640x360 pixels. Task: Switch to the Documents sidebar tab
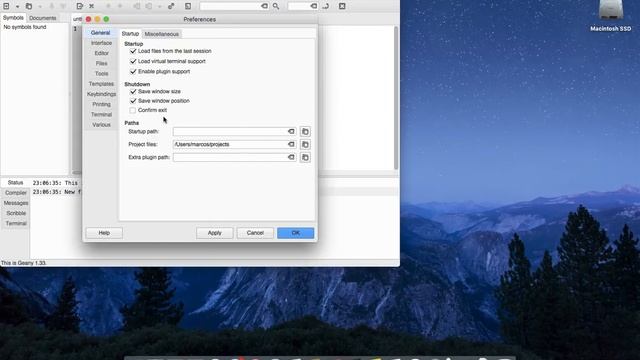(42, 18)
